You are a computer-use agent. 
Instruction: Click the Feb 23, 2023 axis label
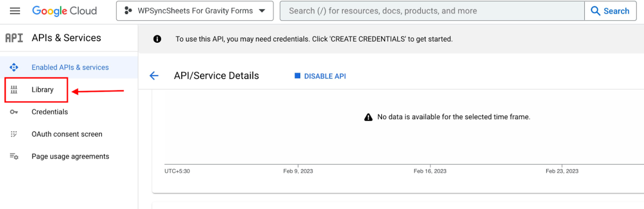point(562,171)
